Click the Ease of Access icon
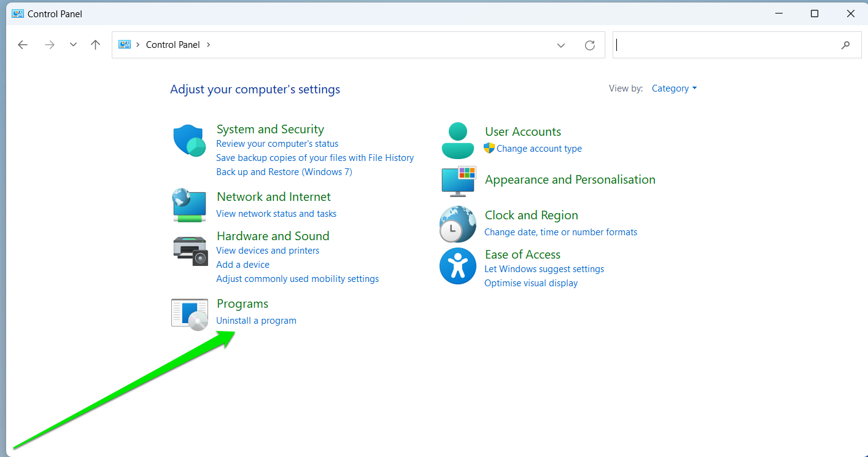 point(458,266)
